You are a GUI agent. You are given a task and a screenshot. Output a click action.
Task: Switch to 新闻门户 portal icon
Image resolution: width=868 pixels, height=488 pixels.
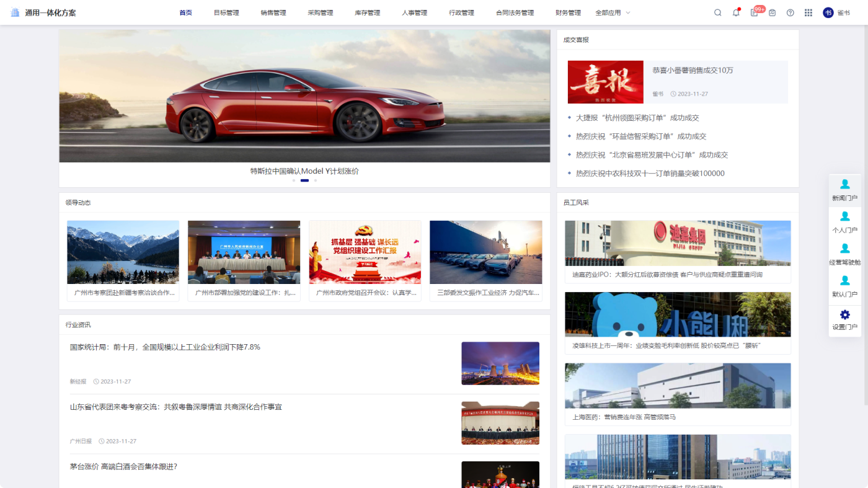point(845,184)
